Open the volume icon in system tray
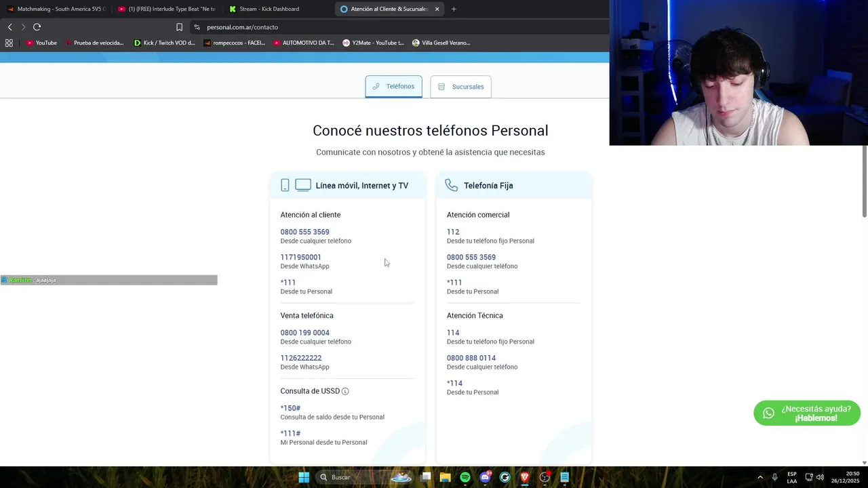868x488 pixels. [x=820, y=477]
